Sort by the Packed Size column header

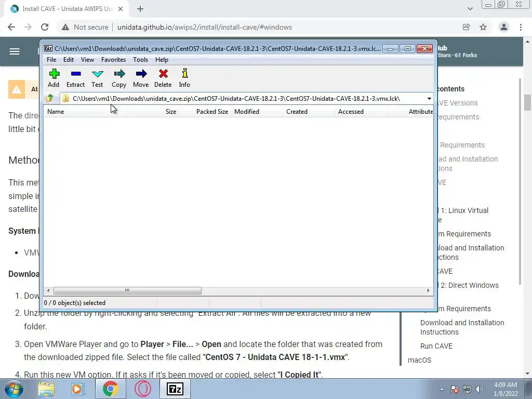pyautogui.click(x=205, y=112)
